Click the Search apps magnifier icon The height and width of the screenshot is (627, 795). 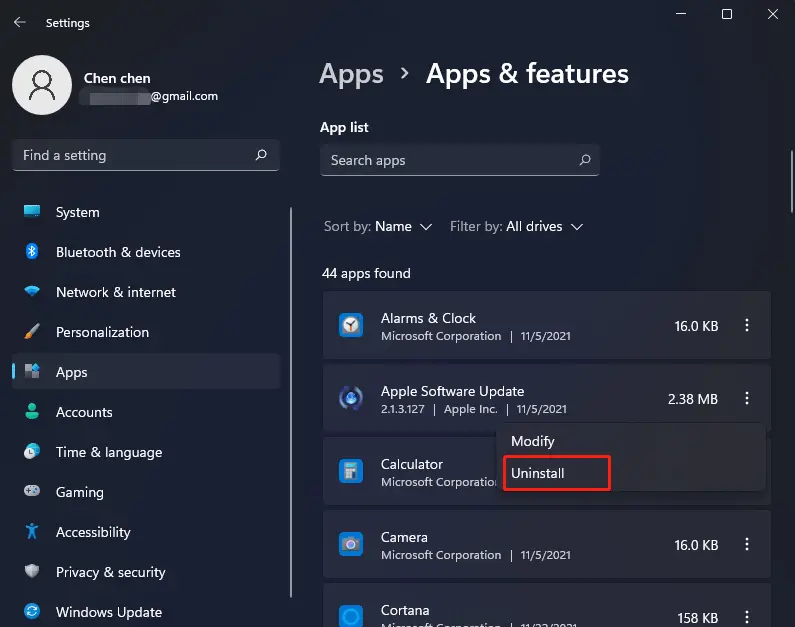pos(585,160)
